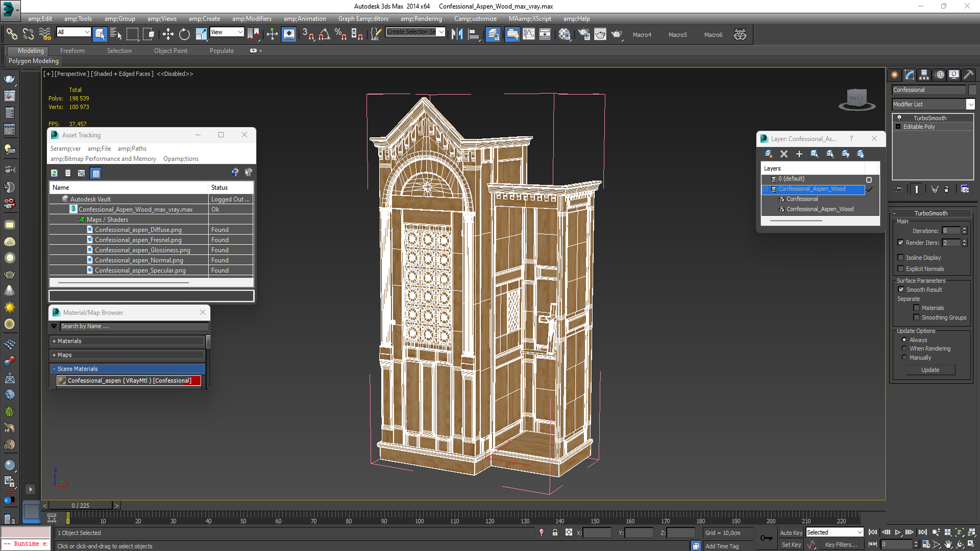Collapse the Confessional_Aspen_Wood layer tree

coord(765,189)
